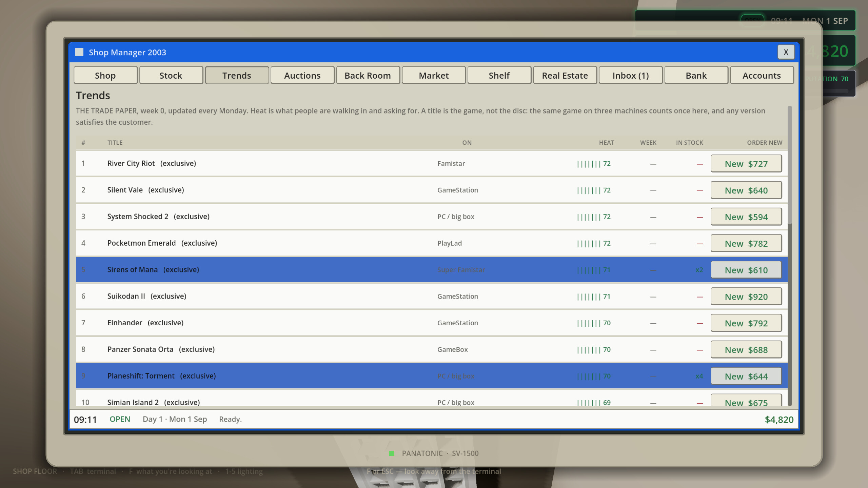868x488 pixels.
Task: Click the Shop Manager 2003 window icon
Action: coord(79,52)
